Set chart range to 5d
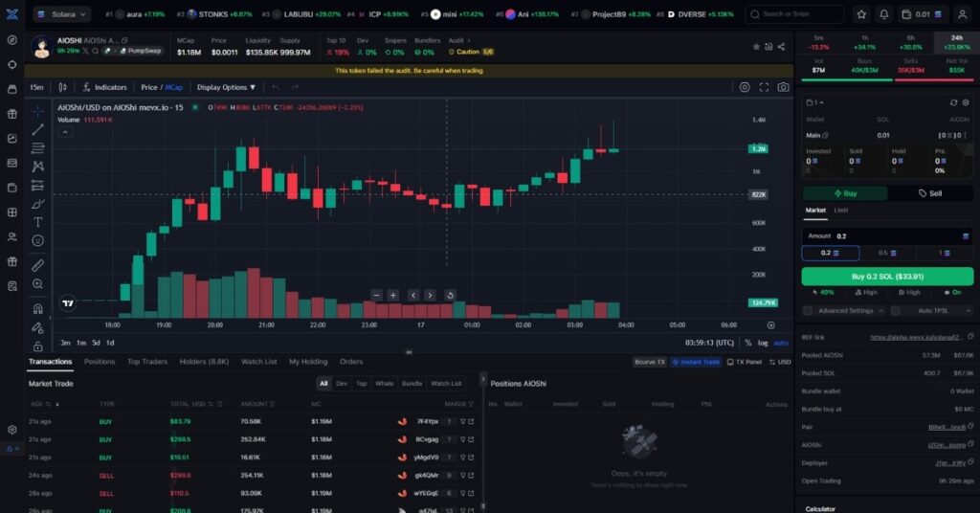Viewport: 980px width, 513px height. pos(96,343)
